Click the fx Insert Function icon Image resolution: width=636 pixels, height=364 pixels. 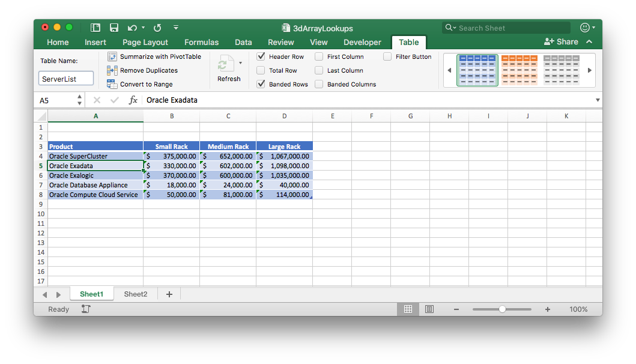click(x=133, y=100)
